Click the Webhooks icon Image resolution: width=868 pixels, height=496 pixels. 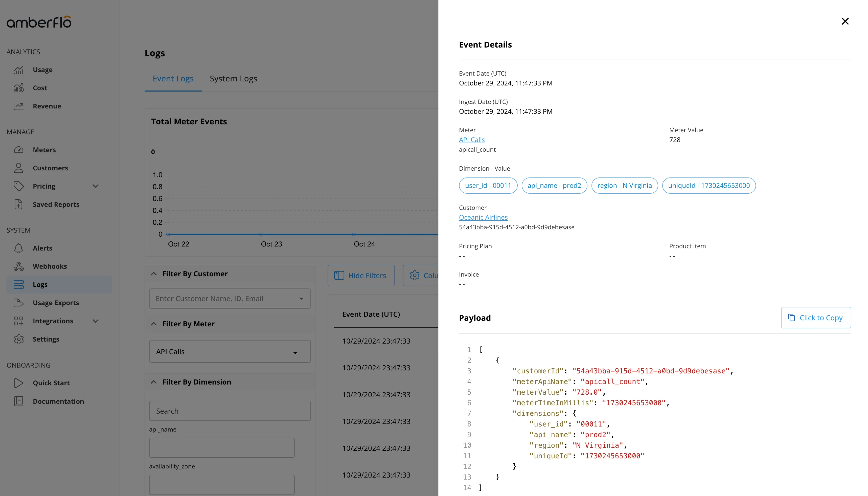coord(19,266)
